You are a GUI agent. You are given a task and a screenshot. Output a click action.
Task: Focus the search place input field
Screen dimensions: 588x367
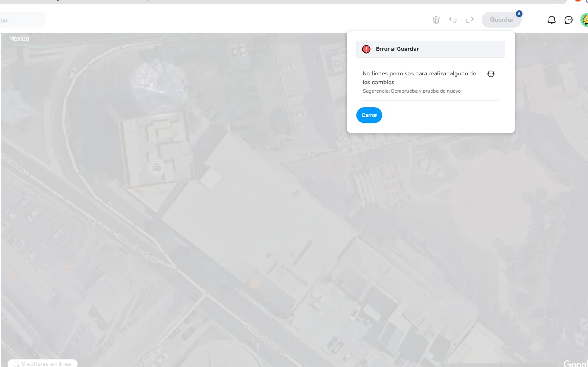coord(22,20)
